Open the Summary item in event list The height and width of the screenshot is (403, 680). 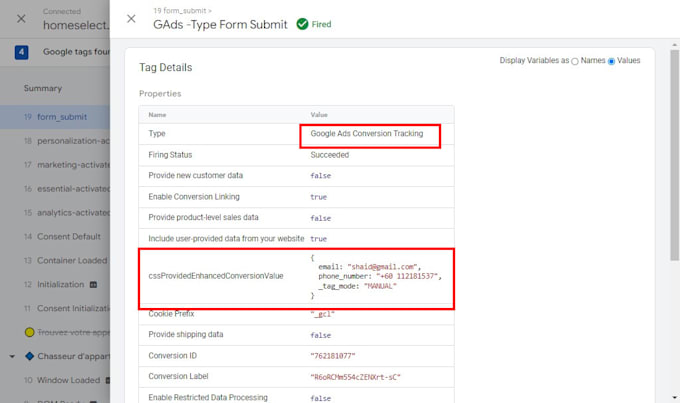click(42, 88)
